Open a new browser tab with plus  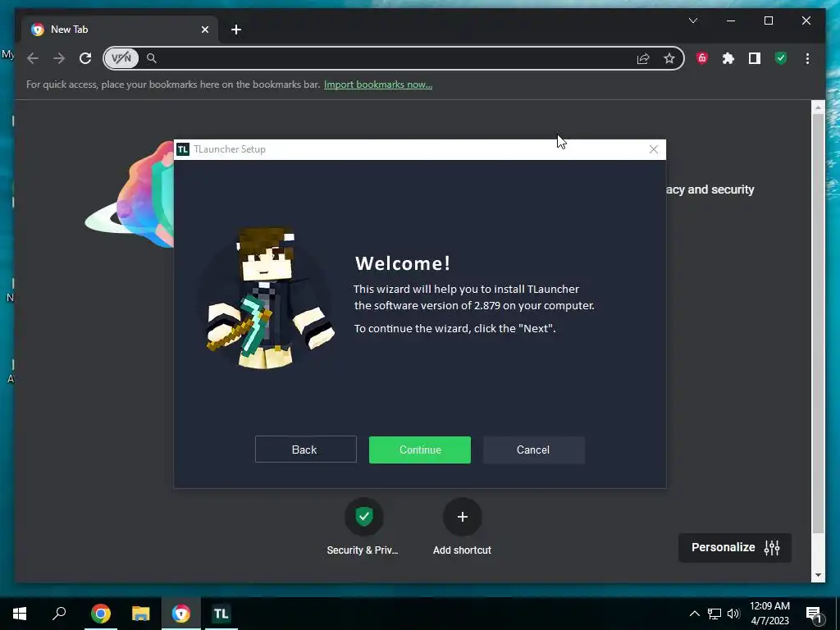click(x=236, y=30)
